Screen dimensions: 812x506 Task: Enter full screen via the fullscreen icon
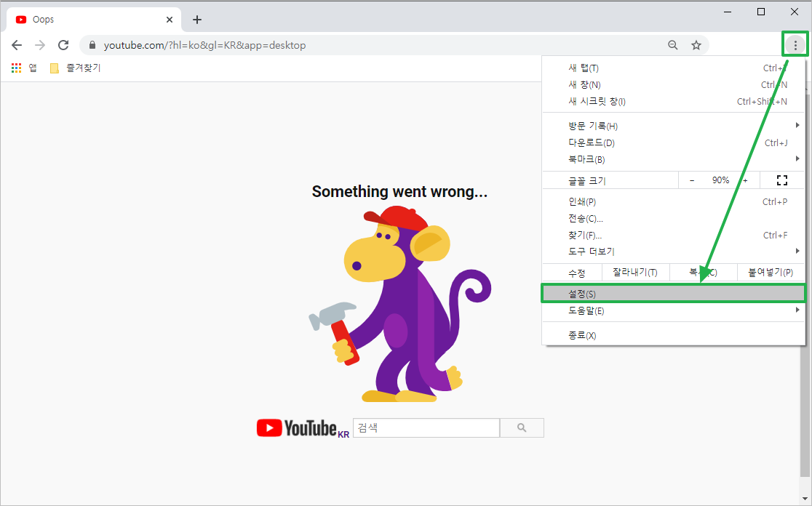(781, 180)
